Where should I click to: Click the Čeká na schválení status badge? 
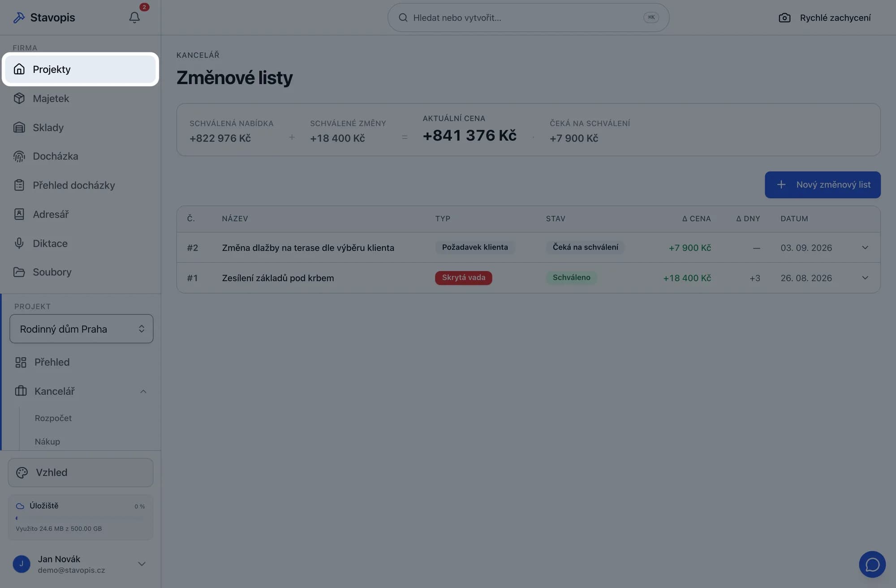[585, 247]
